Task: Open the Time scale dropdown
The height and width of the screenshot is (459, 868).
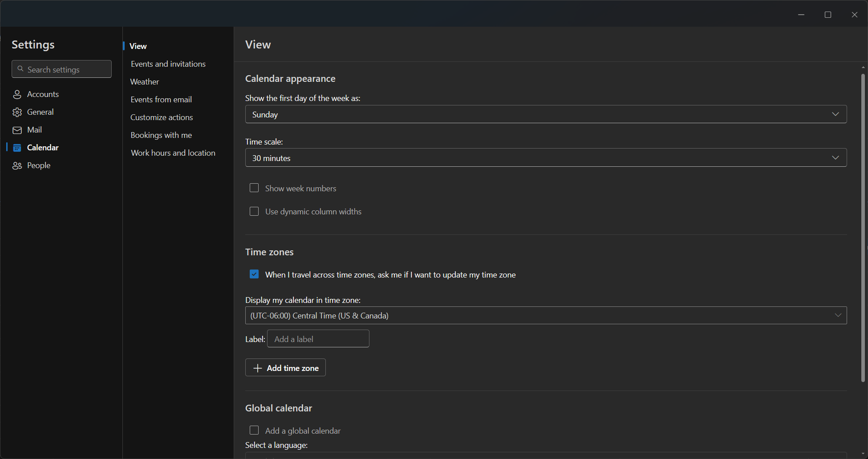Action: point(546,158)
